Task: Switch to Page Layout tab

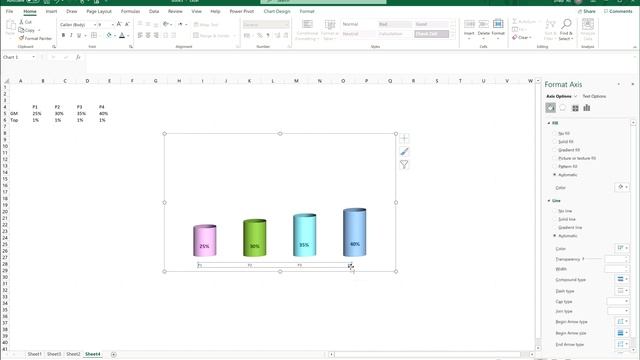Action: (99, 11)
